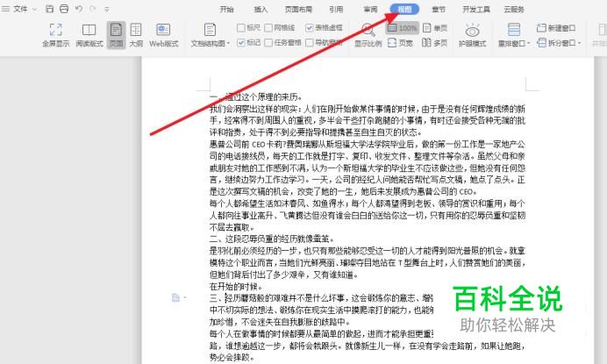
Task: Select the 页面 page view
Action: (116, 35)
